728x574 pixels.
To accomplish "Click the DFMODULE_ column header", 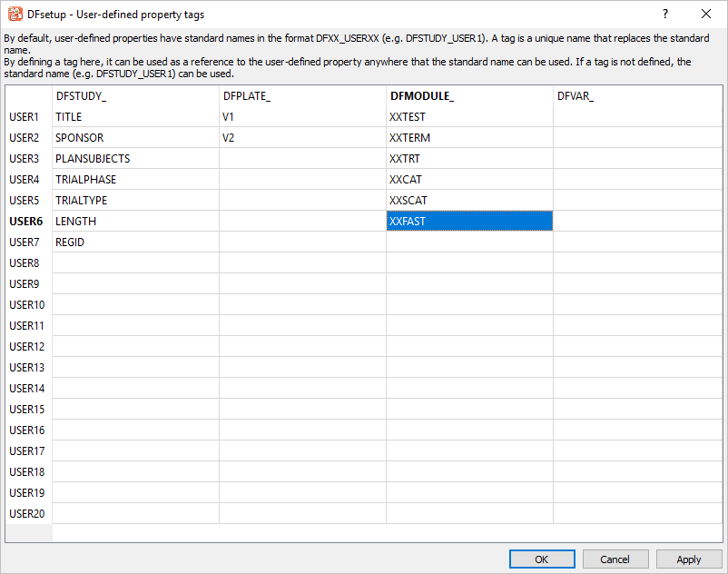I will 469,96.
